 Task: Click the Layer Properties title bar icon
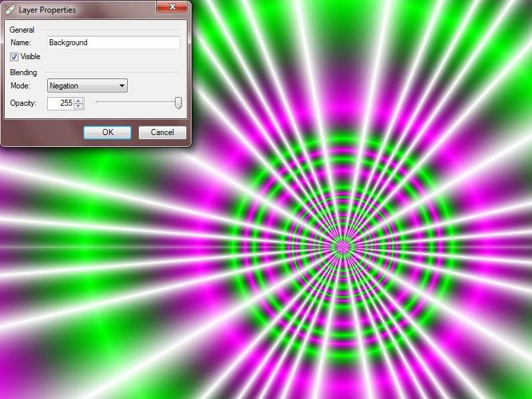pos(10,9)
